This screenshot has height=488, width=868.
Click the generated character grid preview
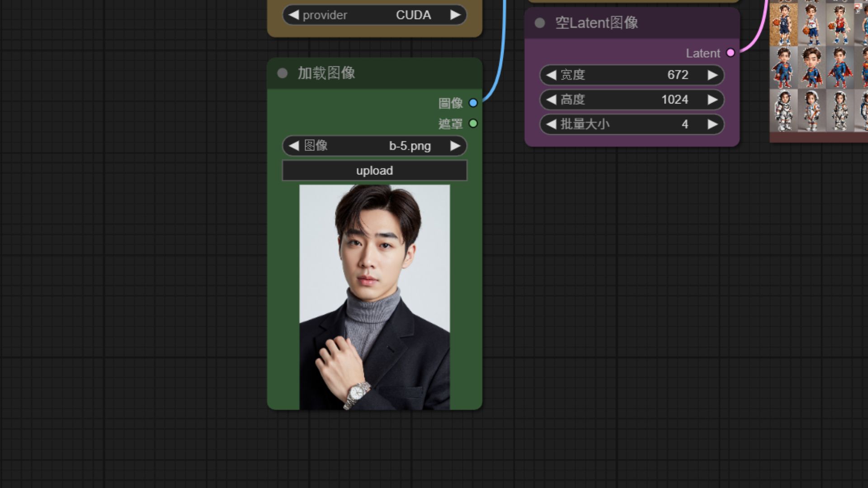point(819,66)
